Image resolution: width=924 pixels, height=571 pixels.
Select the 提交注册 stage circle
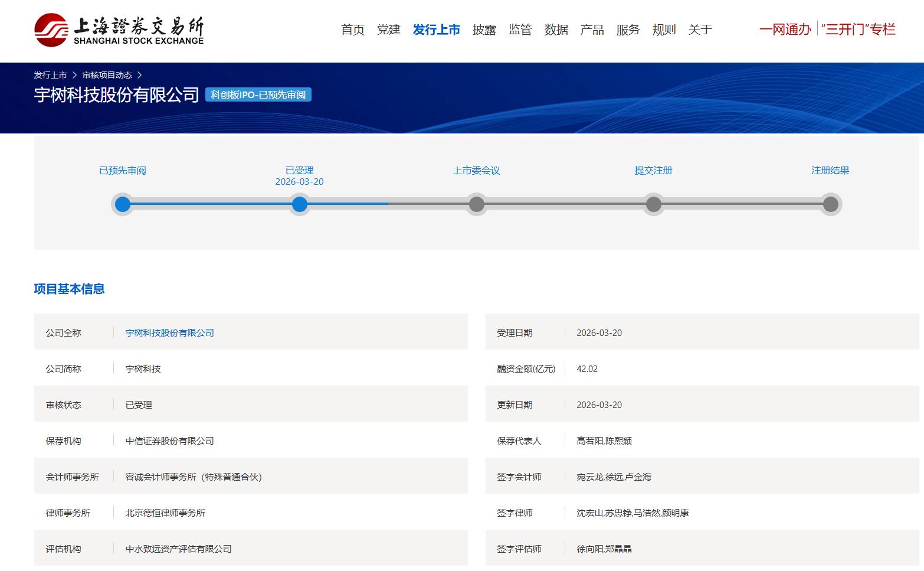click(x=654, y=204)
